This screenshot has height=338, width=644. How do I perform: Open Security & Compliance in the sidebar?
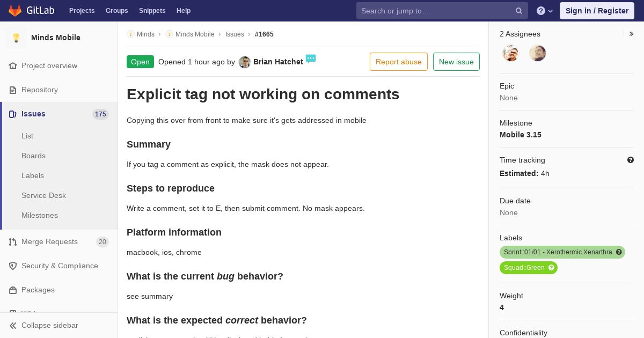pyautogui.click(x=59, y=266)
